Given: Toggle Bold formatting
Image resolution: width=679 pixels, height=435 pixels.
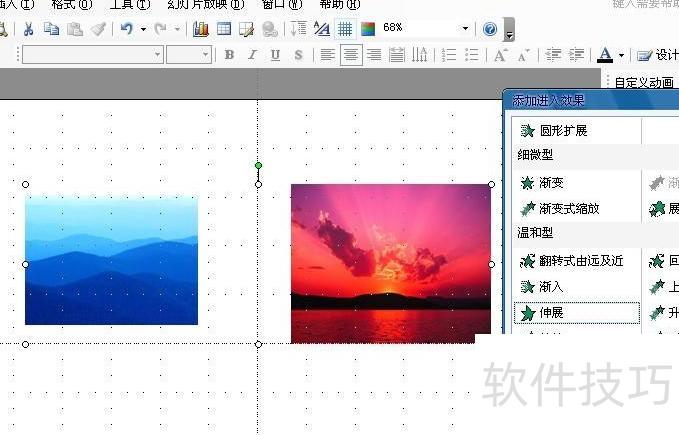Looking at the screenshot, I should point(229,55).
